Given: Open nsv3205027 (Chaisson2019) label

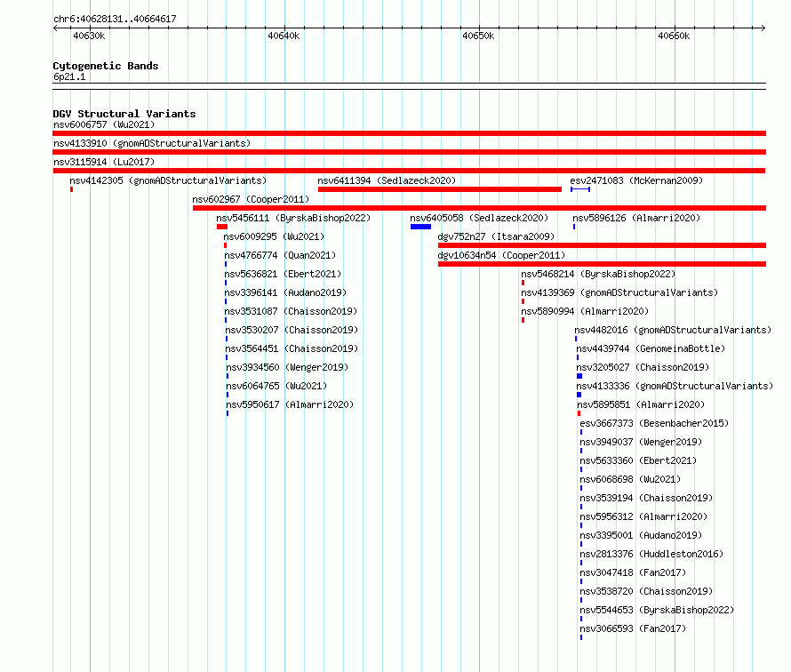Looking at the screenshot, I should 643,367.
